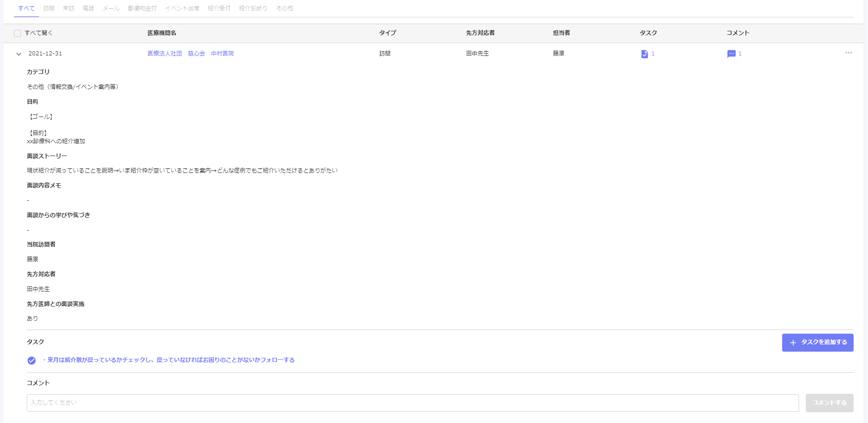This screenshot has height=423, width=868.
Task: Open the 来月は紹介数が戻っているか task link
Action: tap(169, 360)
